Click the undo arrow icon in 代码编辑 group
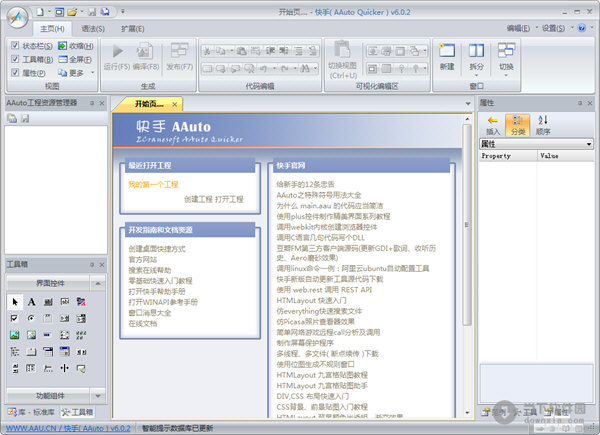This screenshot has width=600, height=435. [264, 69]
